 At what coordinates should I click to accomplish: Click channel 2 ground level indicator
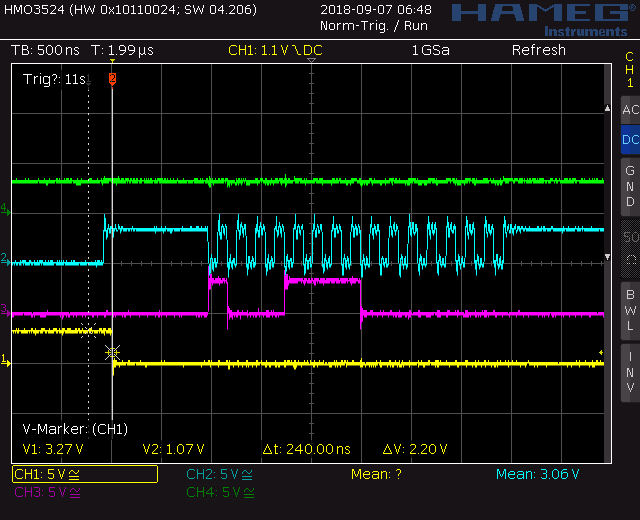click(x=5, y=258)
